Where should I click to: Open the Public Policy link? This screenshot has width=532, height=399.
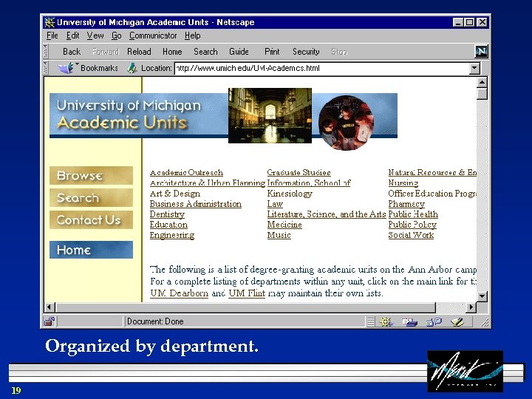pos(412,225)
